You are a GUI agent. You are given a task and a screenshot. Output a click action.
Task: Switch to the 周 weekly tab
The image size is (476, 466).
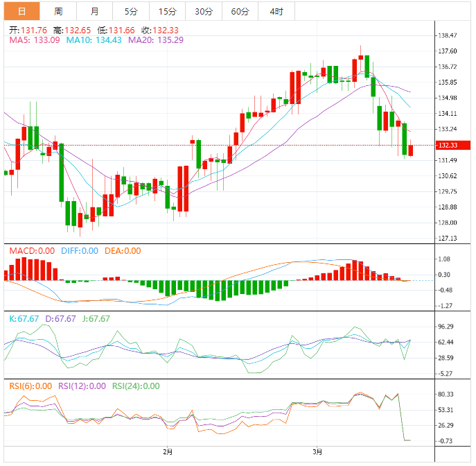[58, 11]
